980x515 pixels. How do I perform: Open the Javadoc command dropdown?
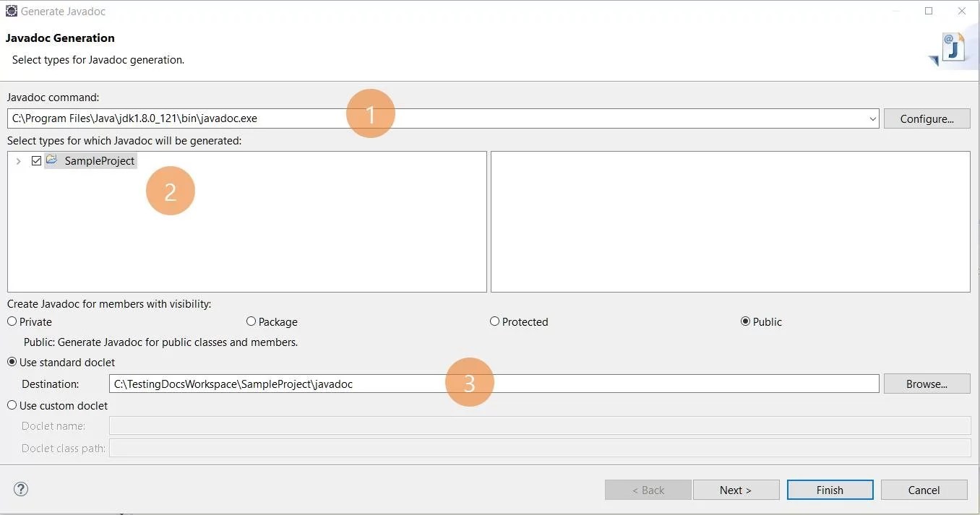click(872, 118)
